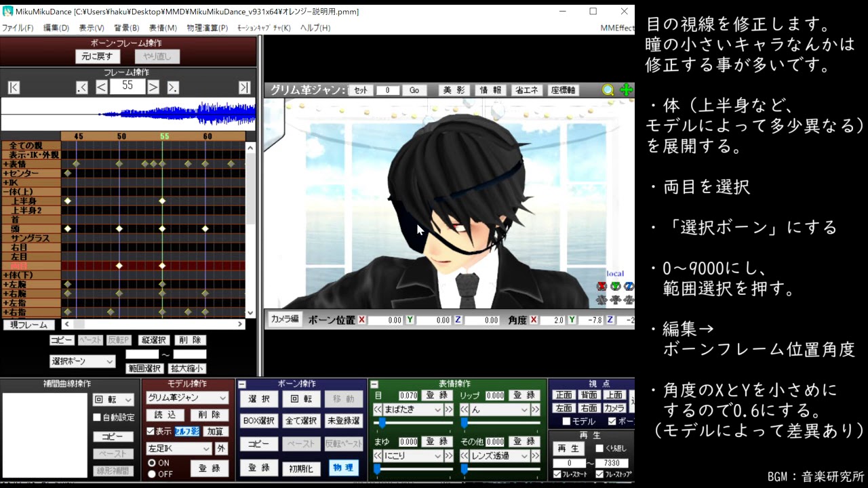Click previous eye morph arrow beside まばたき

[377, 409]
